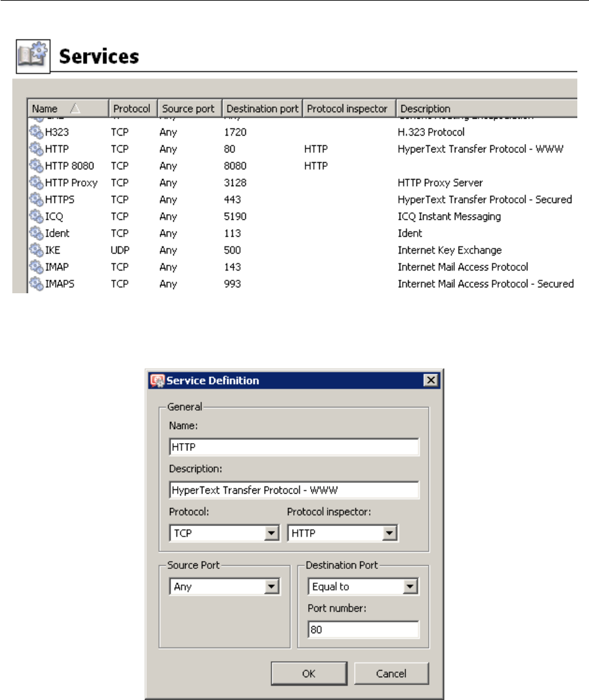Click the gear icon beside IMAPS
Viewport: 589px width, 700px height.
36,284
